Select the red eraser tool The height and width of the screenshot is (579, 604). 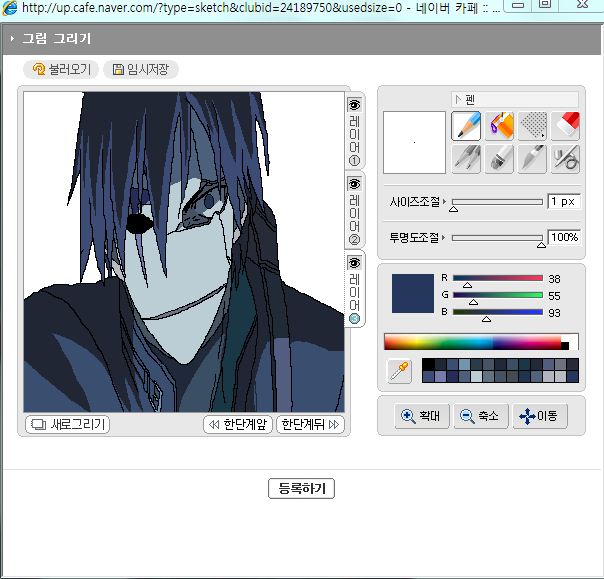coord(565,126)
